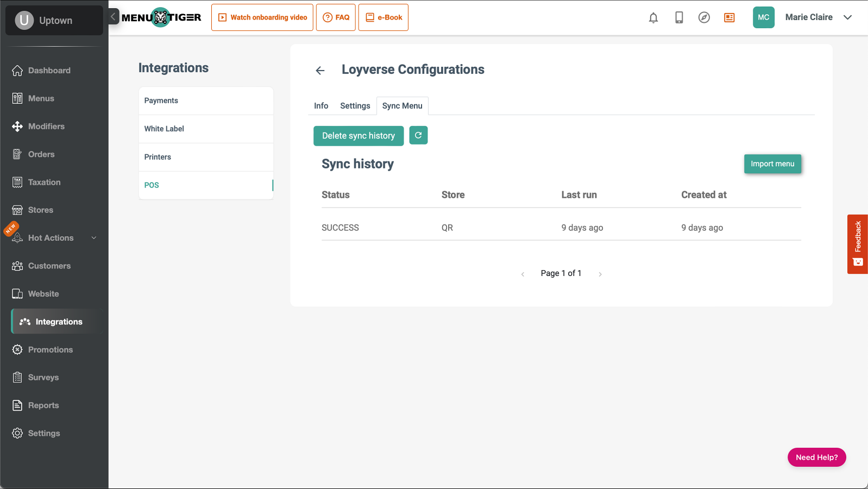Viewport: 868px width, 489px height.
Task: Click the Website sidebar icon
Action: click(17, 294)
